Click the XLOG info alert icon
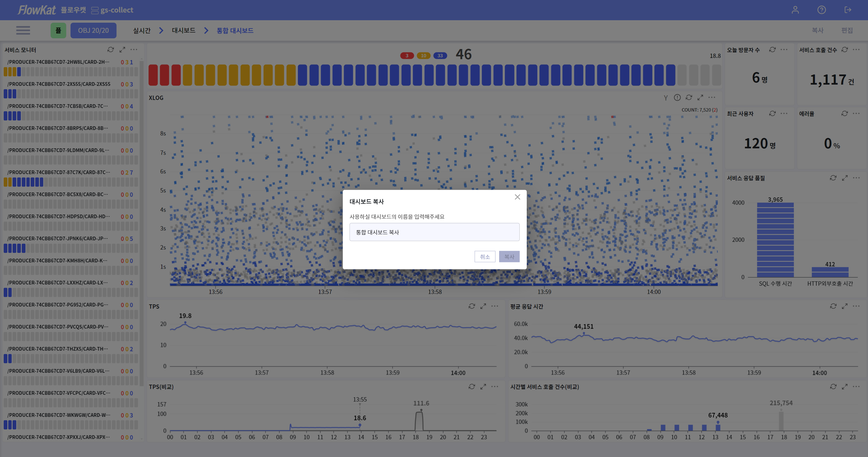868x457 pixels. (677, 97)
